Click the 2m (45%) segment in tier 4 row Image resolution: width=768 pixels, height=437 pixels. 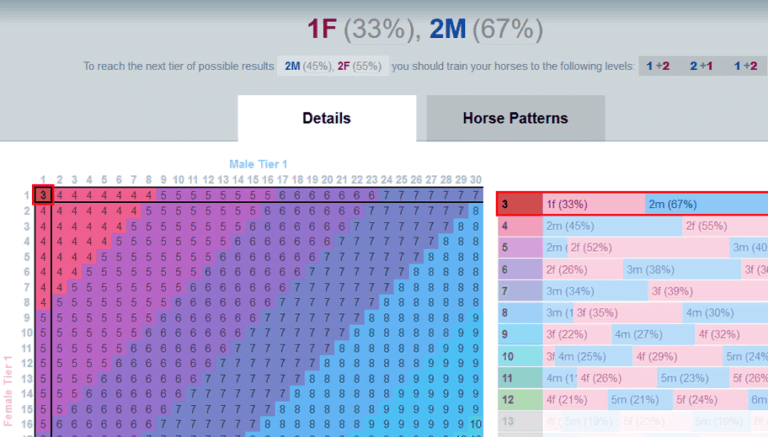click(612, 226)
